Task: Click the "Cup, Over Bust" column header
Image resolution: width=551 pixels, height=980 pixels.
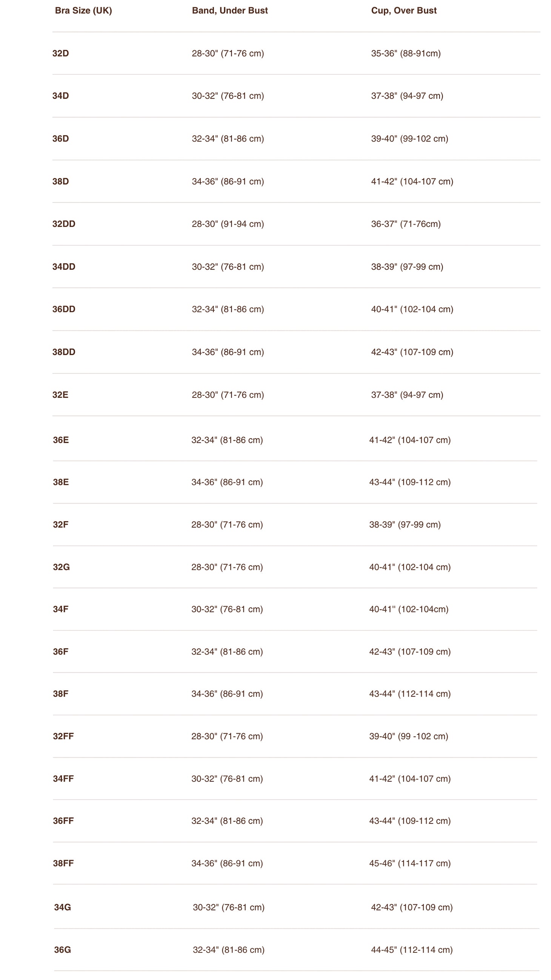Action: pyautogui.click(x=403, y=11)
